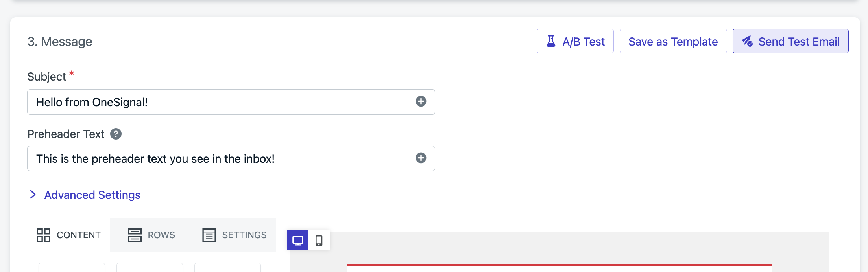The width and height of the screenshot is (868, 272).
Task: Select the ROWS tab
Action: click(x=151, y=235)
